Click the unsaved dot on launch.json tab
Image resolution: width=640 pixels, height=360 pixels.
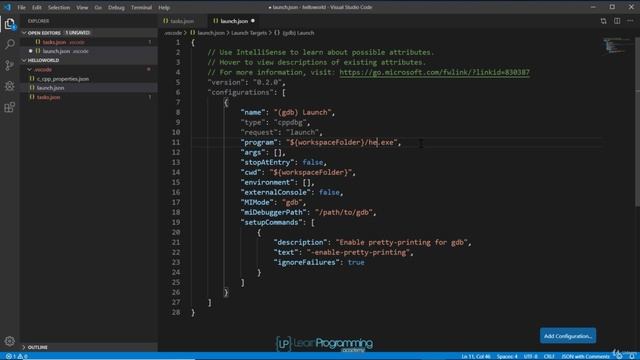click(253, 21)
